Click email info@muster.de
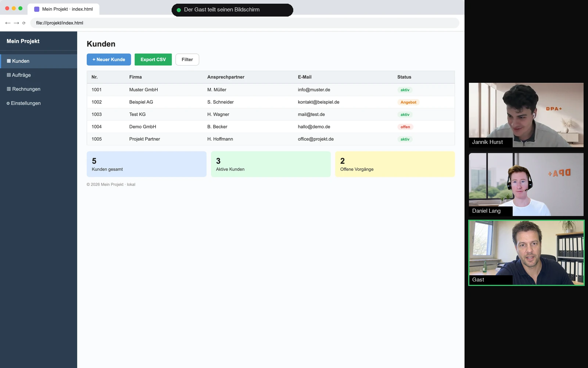 pos(314,90)
